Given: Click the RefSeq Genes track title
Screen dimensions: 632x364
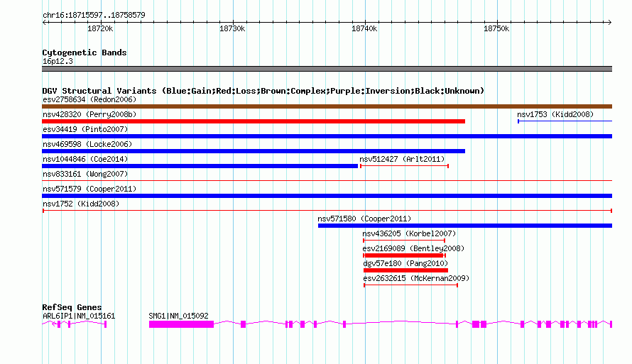Looking at the screenshot, I should (72, 307).
